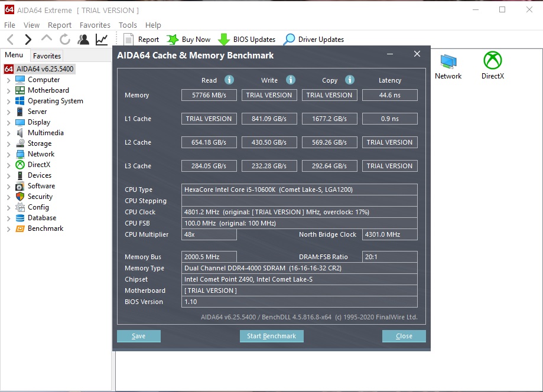Expand the Config tree node
The height and width of the screenshot is (392, 543).
click(9, 208)
